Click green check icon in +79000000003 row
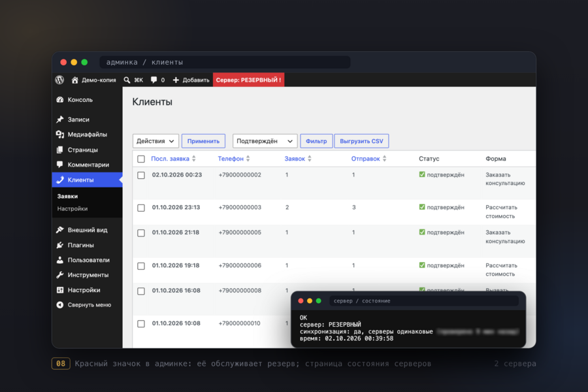Image resolution: width=588 pixels, height=392 pixels. [422, 207]
